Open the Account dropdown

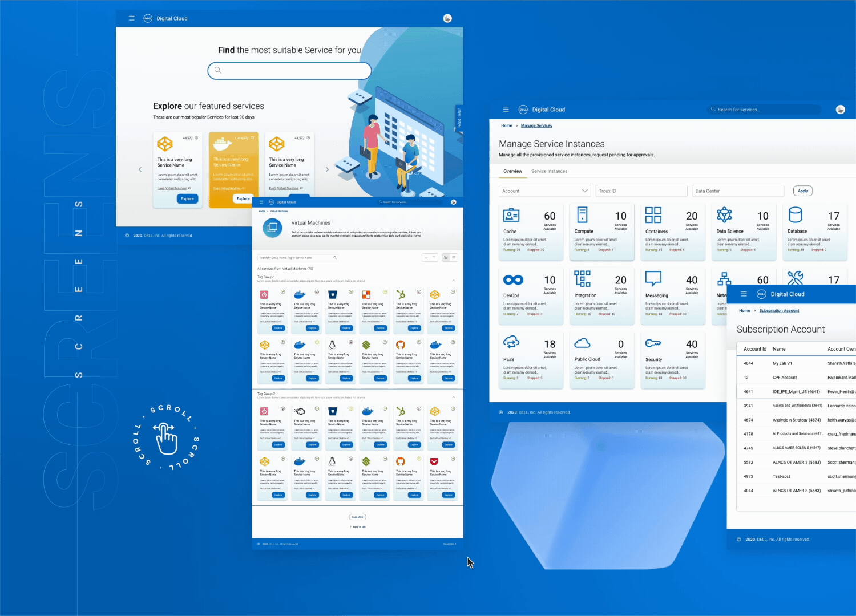click(x=544, y=191)
